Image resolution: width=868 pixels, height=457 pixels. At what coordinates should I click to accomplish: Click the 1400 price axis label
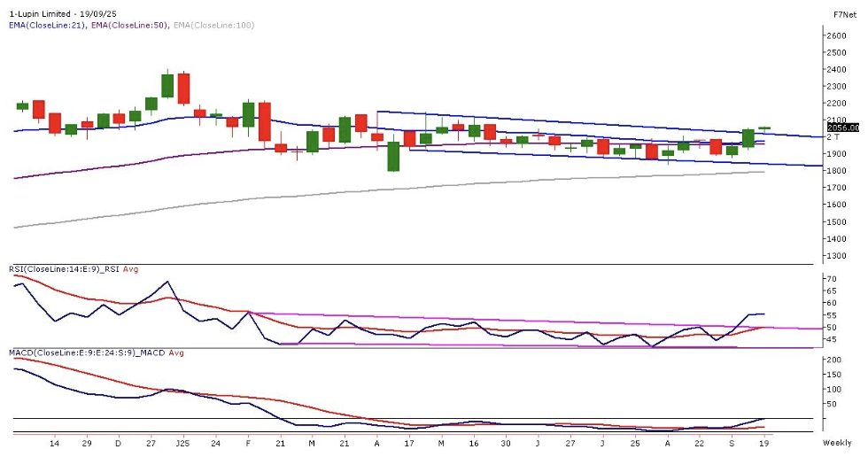836,239
